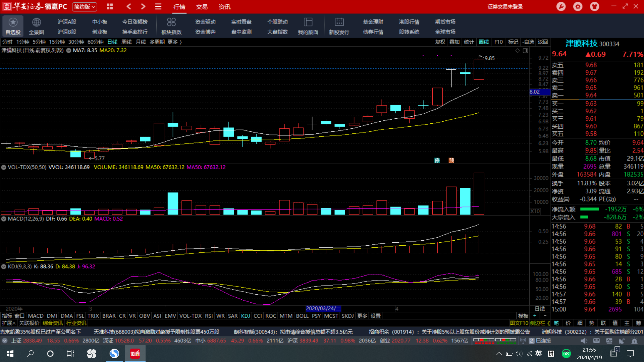Click the speaker sound icon in status bar

[x=584, y=341]
